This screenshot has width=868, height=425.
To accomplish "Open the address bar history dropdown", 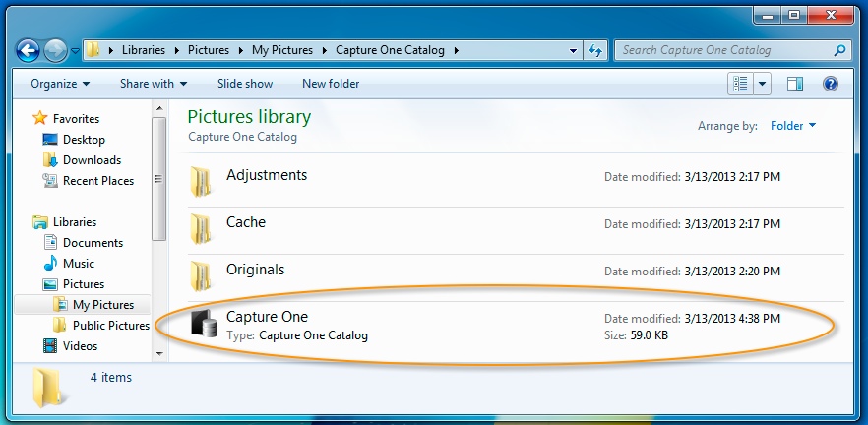I will (x=573, y=51).
